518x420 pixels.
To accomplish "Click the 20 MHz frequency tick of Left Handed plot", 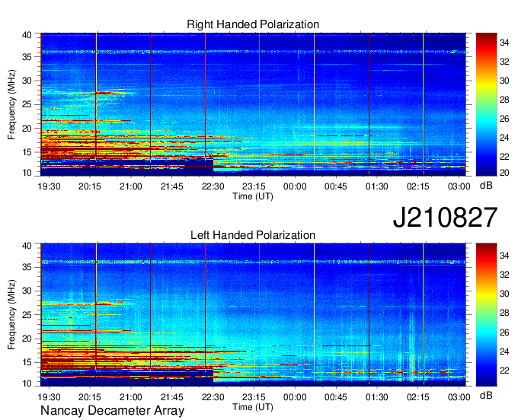I will point(27,339).
